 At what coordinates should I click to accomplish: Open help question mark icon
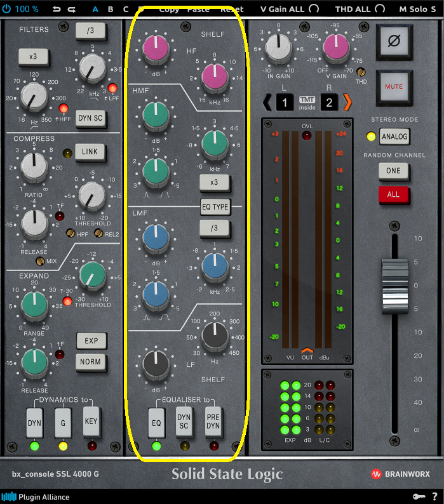434,496
